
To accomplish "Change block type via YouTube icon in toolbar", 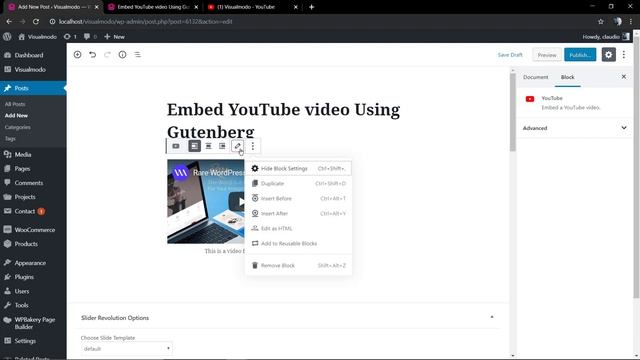I will click(x=176, y=146).
